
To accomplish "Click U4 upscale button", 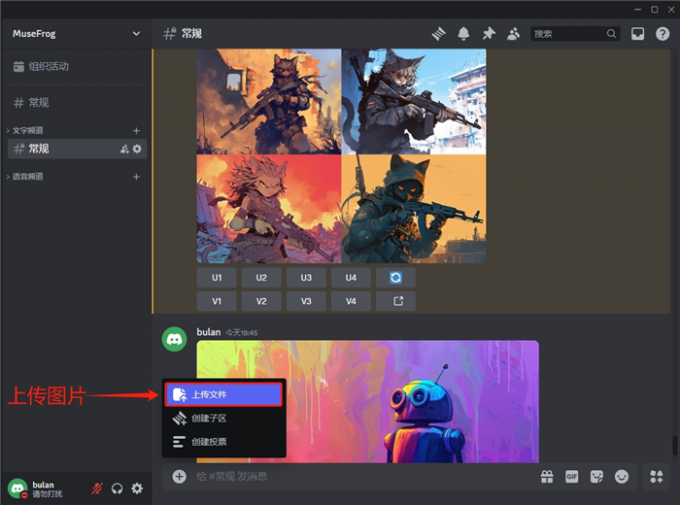I will (351, 278).
